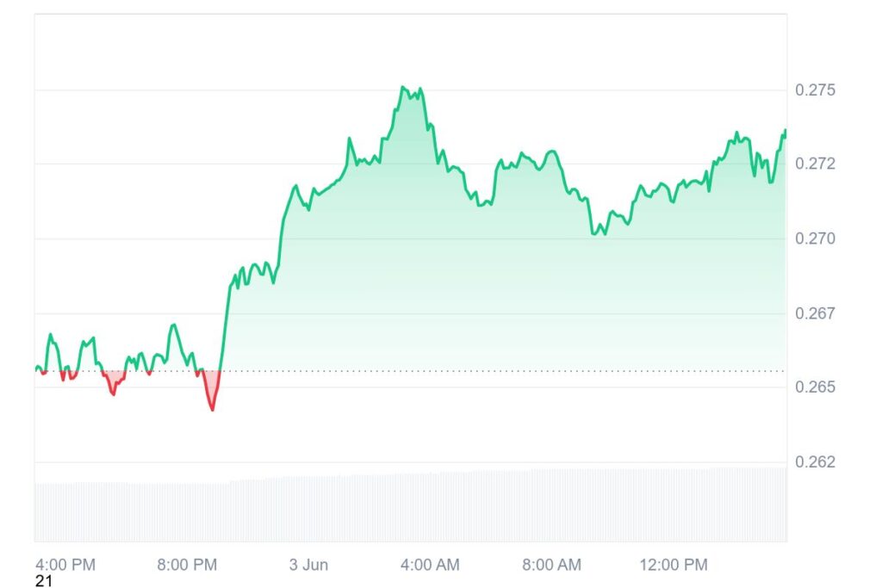Click the leftmost start of the price line

[x=36, y=368]
